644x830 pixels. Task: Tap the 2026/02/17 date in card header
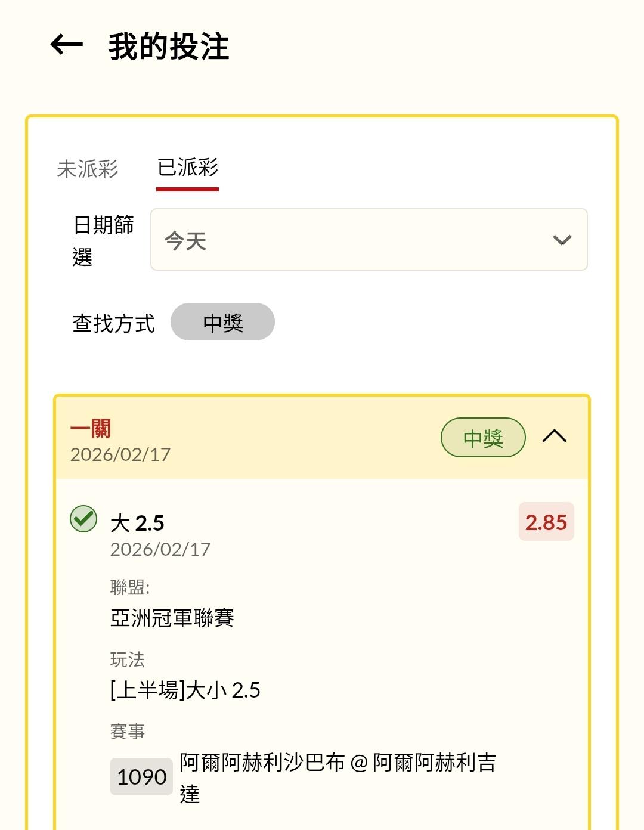point(120,455)
